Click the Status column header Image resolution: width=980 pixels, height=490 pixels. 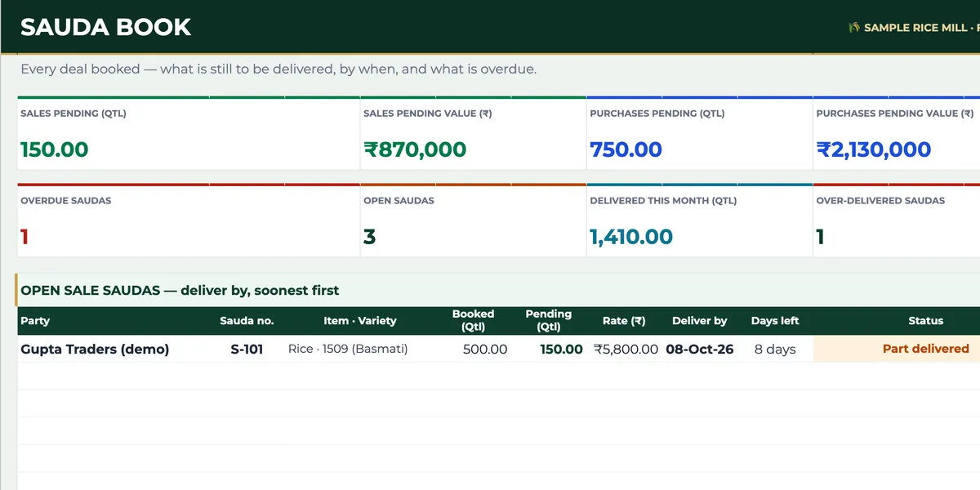click(926, 321)
